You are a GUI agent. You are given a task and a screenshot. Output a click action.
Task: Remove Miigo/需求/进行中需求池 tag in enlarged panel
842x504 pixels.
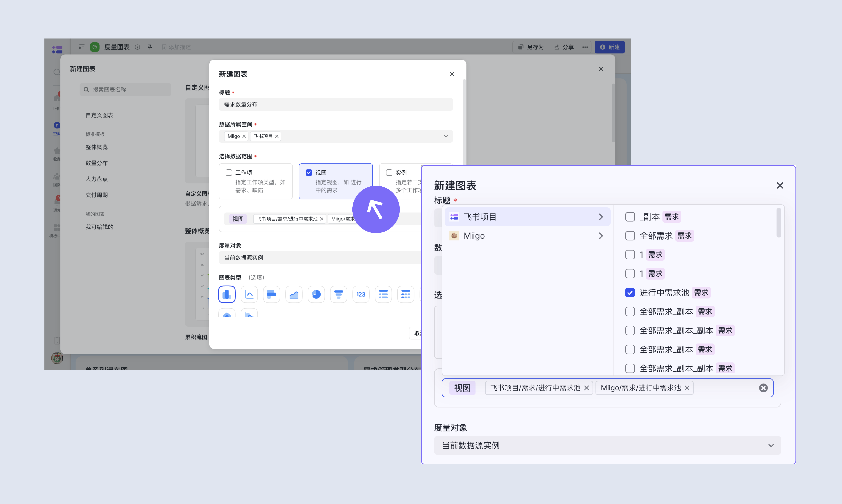687,388
